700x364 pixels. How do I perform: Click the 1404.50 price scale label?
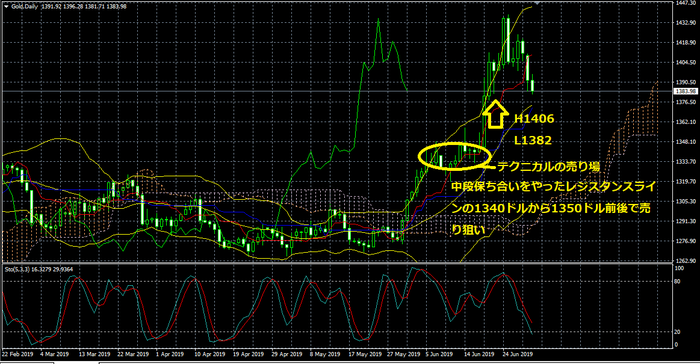pos(686,63)
